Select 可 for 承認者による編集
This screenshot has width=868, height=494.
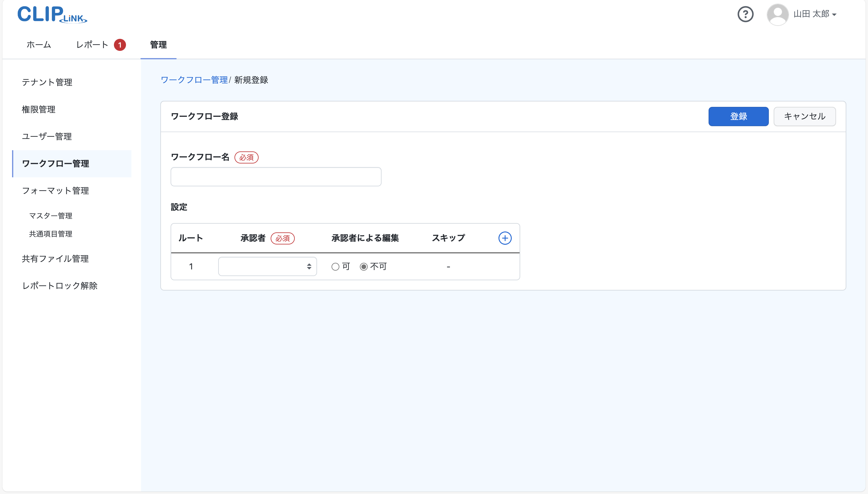click(x=335, y=266)
